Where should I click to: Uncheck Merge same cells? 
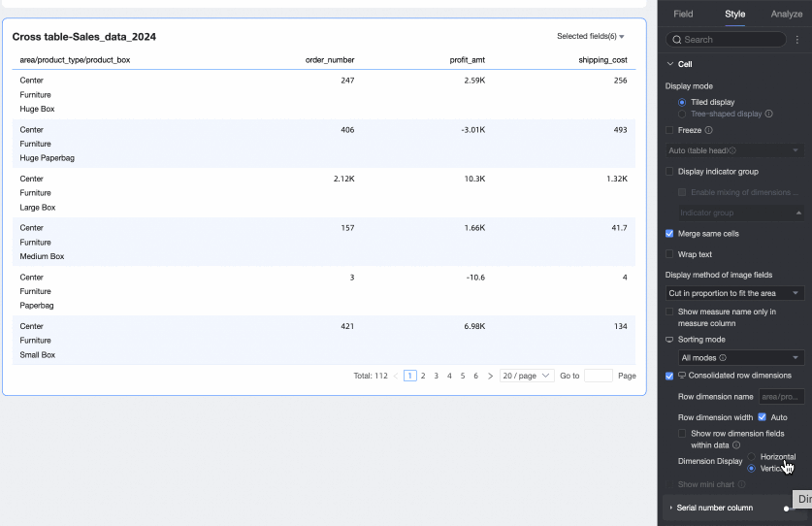pyautogui.click(x=669, y=234)
